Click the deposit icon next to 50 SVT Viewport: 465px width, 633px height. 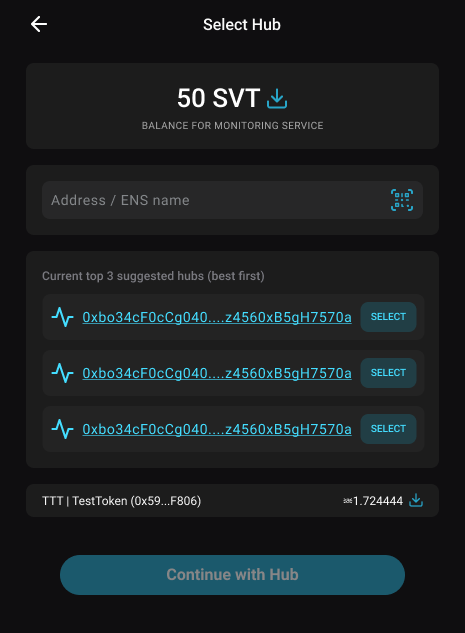coord(277,99)
